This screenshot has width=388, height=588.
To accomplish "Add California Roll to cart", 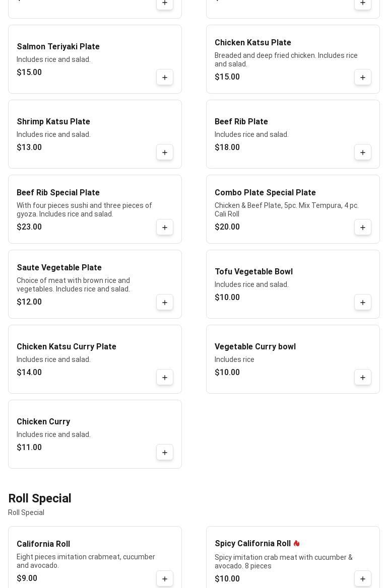I will pos(165,579).
